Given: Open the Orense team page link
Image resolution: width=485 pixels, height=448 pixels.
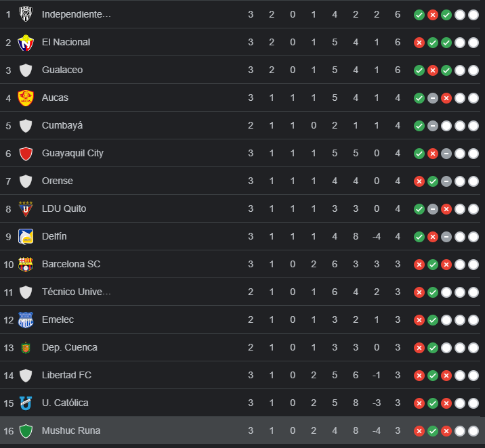Looking at the screenshot, I should click(x=57, y=181).
